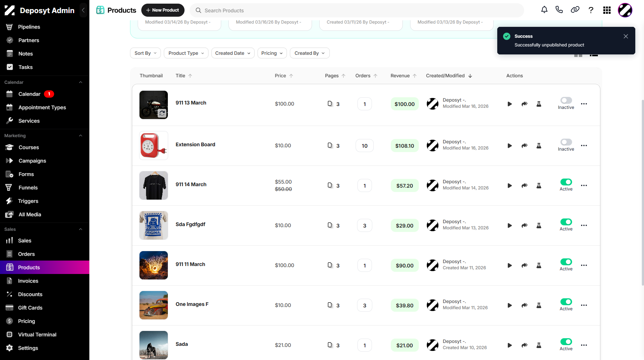
Task: Open the Product Type filter
Action: coord(186,53)
